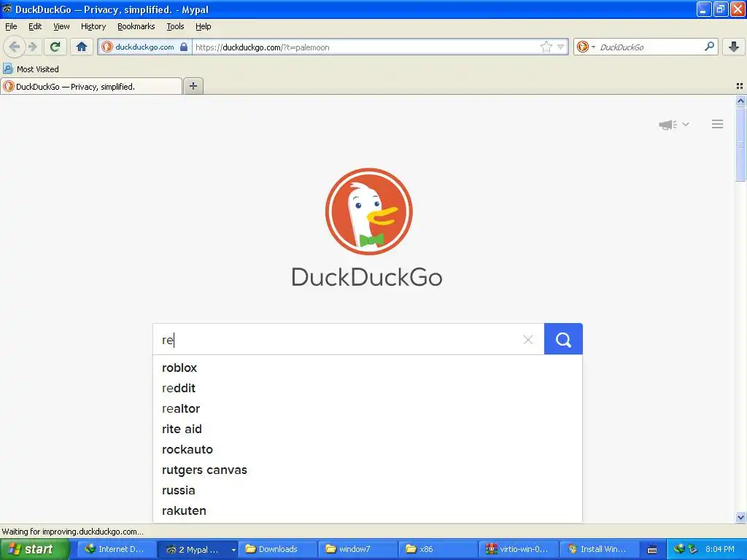Image resolution: width=747 pixels, height=560 pixels.
Task: Minimize the Mypal browser window
Action: tap(704, 9)
